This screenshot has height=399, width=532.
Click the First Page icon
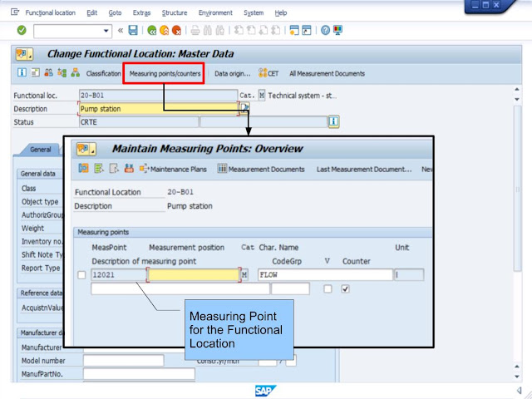(239, 31)
